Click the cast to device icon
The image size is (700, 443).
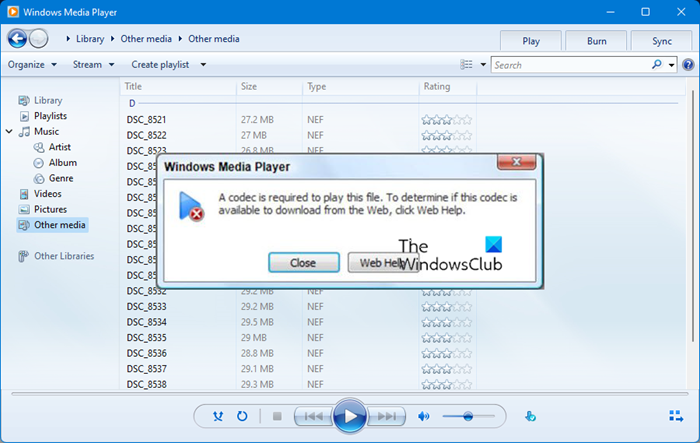click(530, 416)
